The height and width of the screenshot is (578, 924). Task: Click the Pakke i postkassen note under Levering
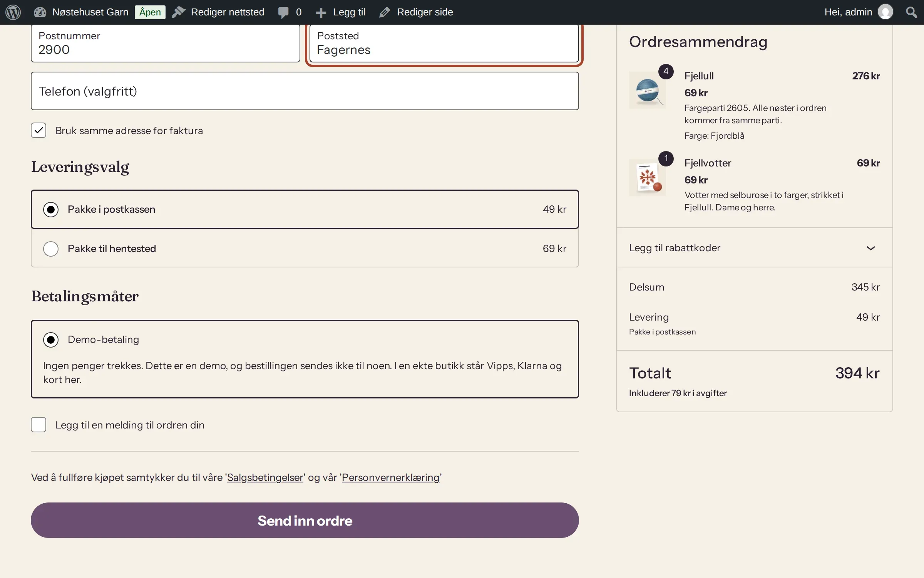click(x=662, y=332)
